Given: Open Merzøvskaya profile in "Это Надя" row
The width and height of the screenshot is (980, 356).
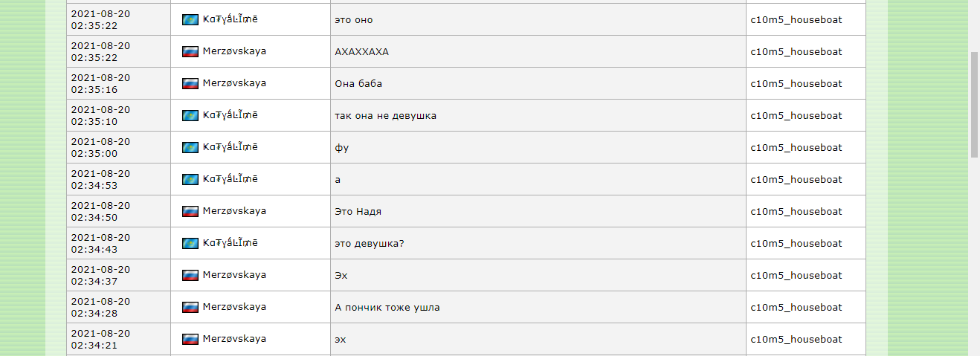Looking at the screenshot, I should (234, 211).
